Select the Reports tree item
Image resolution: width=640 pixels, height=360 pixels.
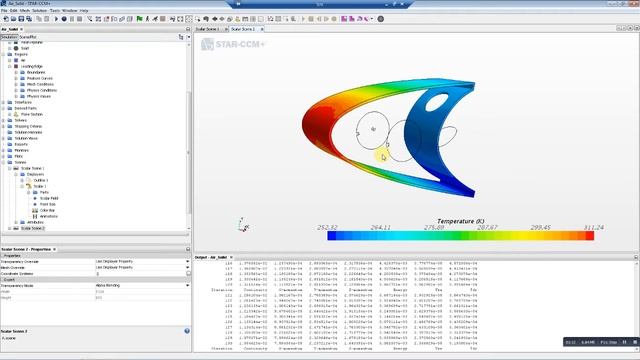tap(21, 144)
